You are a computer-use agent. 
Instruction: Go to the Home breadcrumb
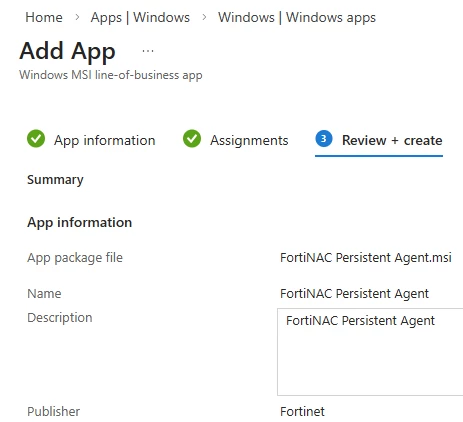(44, 17)
